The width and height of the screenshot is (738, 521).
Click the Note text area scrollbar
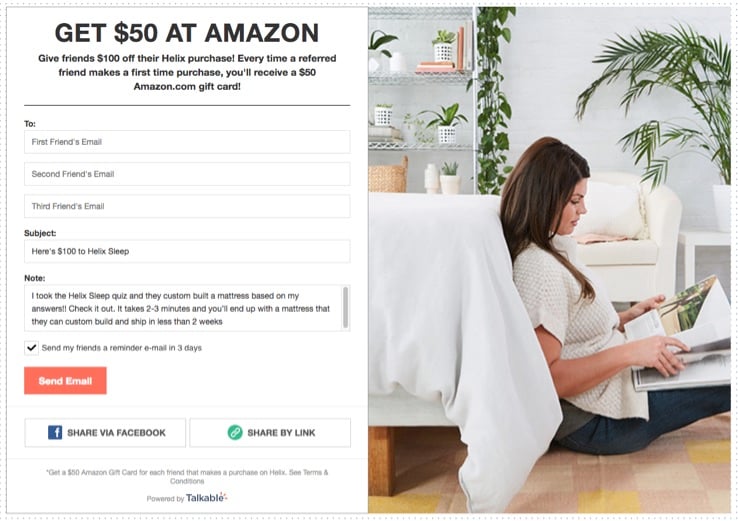[x=346, y=308]
